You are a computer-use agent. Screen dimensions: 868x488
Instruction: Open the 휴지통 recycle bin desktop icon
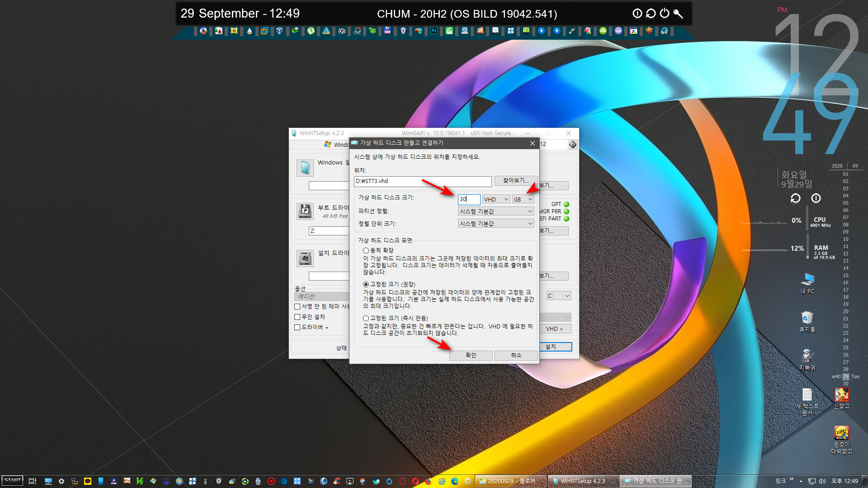807,322
